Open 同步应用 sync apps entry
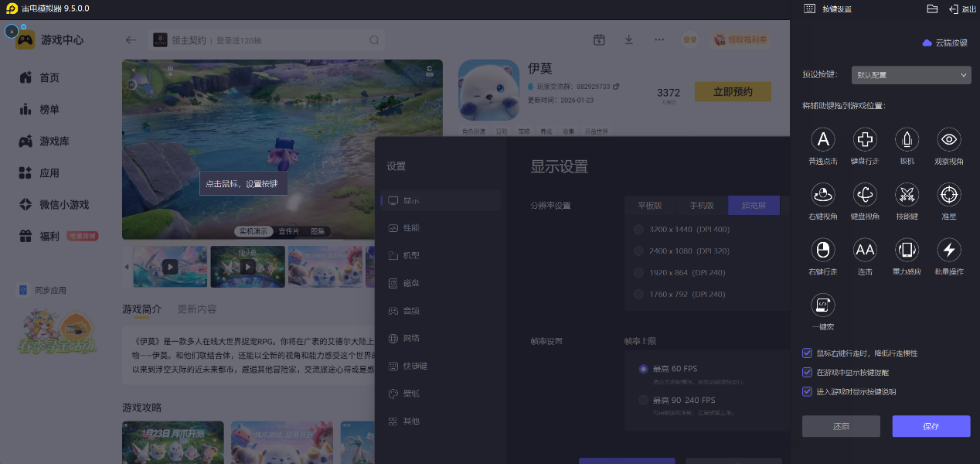 pos(43,290)
